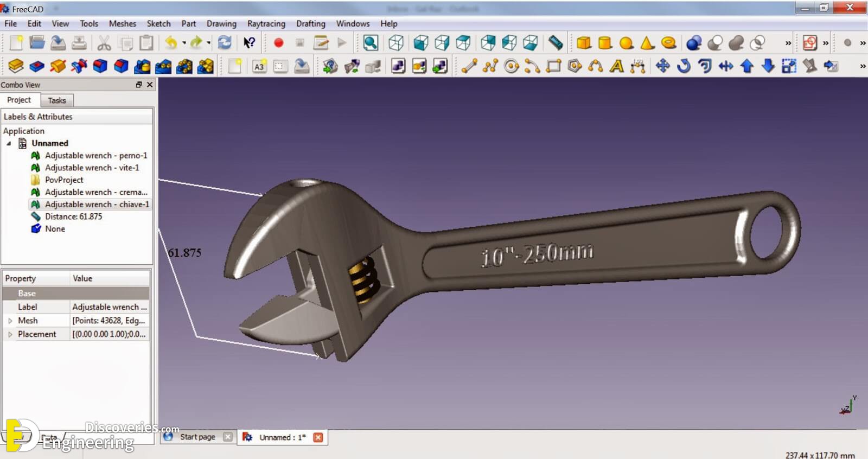Click the Print icon

[79, 42]
